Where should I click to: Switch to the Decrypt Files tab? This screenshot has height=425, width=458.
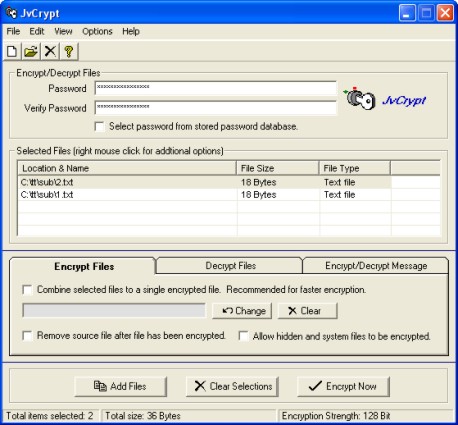[x=230, y=266]
